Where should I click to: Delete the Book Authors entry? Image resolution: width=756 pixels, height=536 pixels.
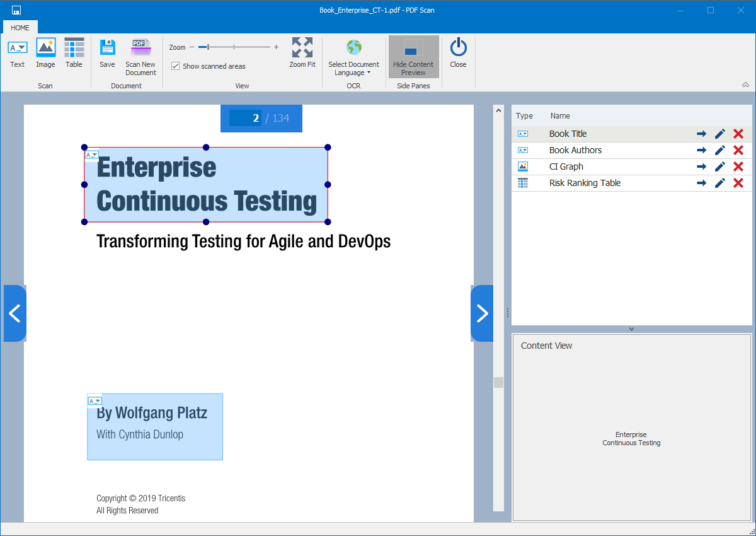pos(738,150)
